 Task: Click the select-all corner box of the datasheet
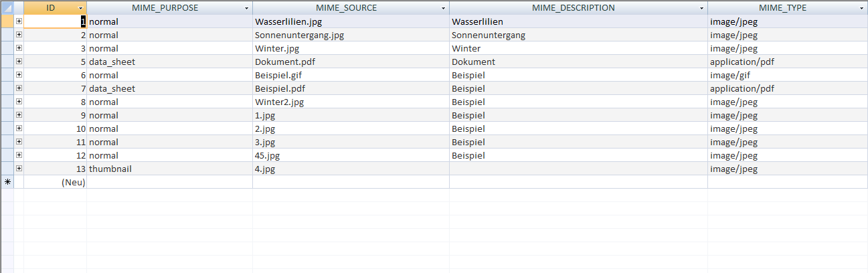pos(7,8)
